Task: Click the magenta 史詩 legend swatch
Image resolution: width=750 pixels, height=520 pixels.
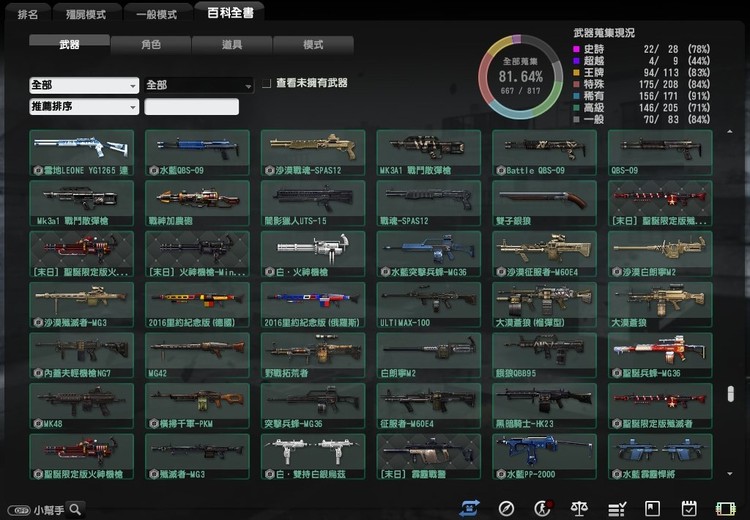Action: point(576,49)
